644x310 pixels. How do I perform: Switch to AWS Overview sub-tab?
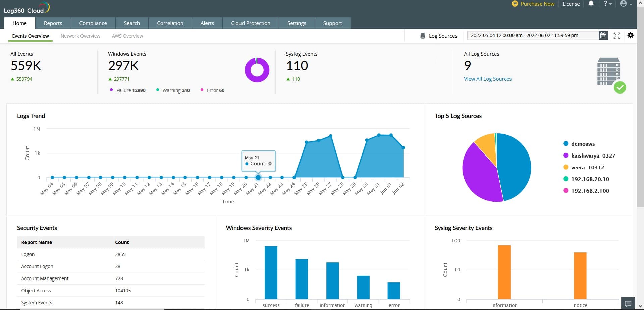127,36
